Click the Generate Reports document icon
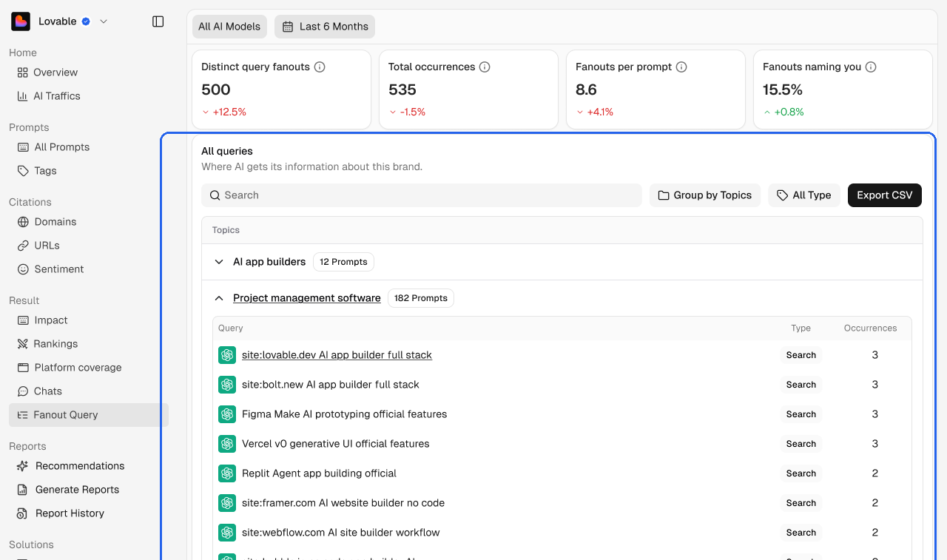This screenshot has width=947, height=560. pyautogui.click(x=23, y=490)
